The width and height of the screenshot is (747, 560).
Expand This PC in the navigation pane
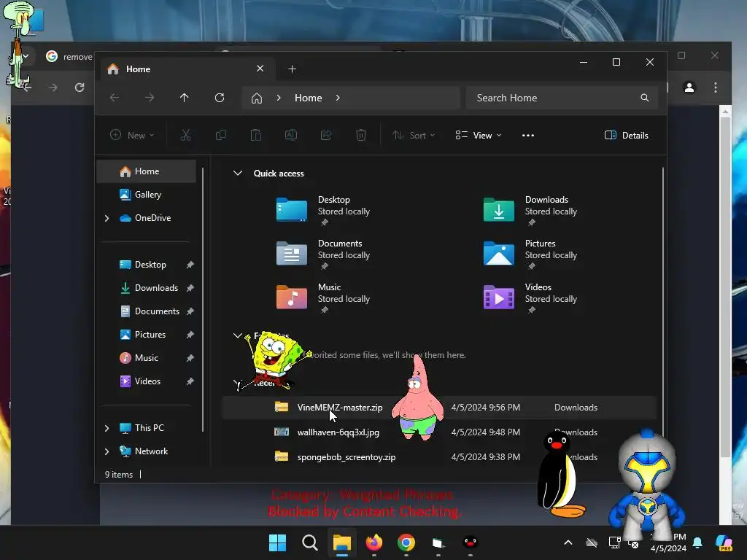tap(107, 428)
